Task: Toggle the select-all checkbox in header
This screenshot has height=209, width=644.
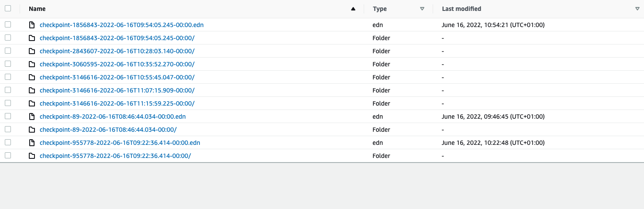Action: pos(8,8)
